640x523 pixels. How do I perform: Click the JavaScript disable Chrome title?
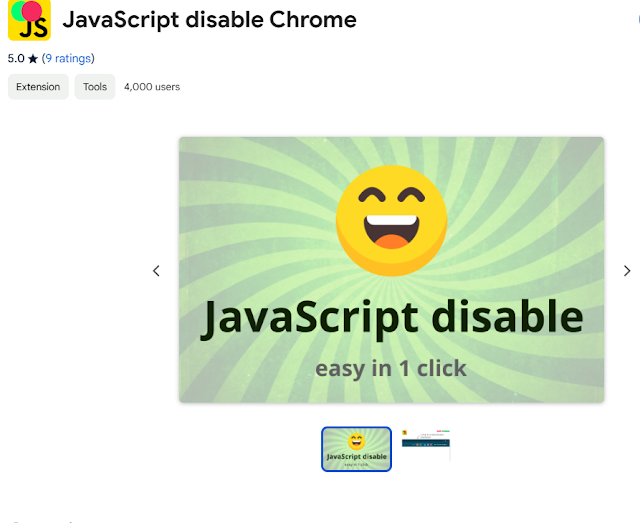209,20
